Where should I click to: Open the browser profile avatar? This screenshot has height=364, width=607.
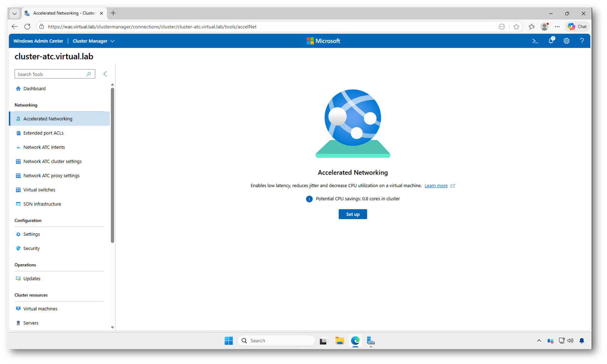[x=544, y=27]
